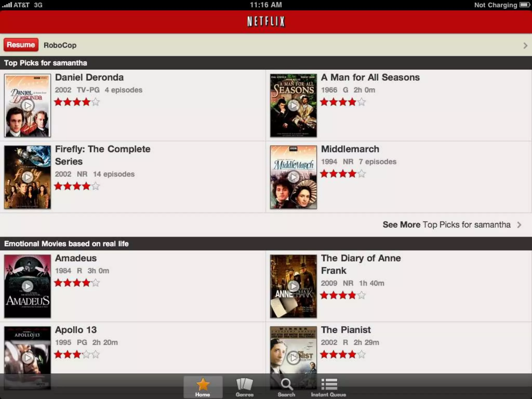Tap the Home star icon
The image size is (532, 399).
[203, 384]
